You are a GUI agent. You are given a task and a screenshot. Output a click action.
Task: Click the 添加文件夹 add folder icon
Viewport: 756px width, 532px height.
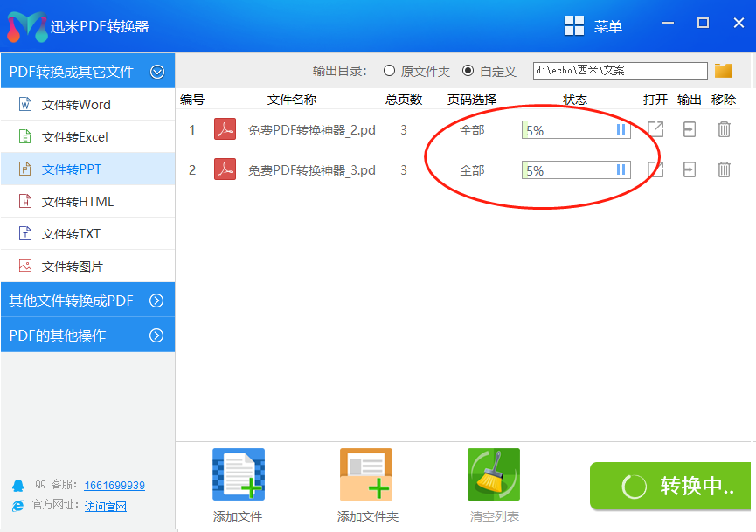tap(366, 474)
